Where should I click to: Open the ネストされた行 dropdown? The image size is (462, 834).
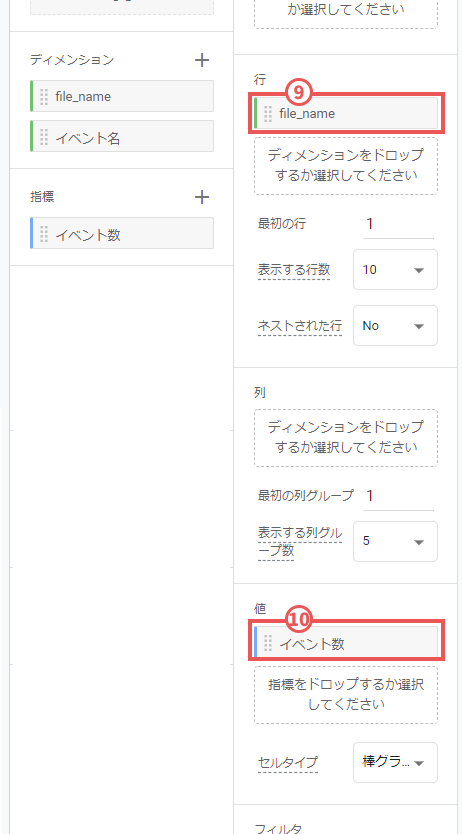[395, 326]
